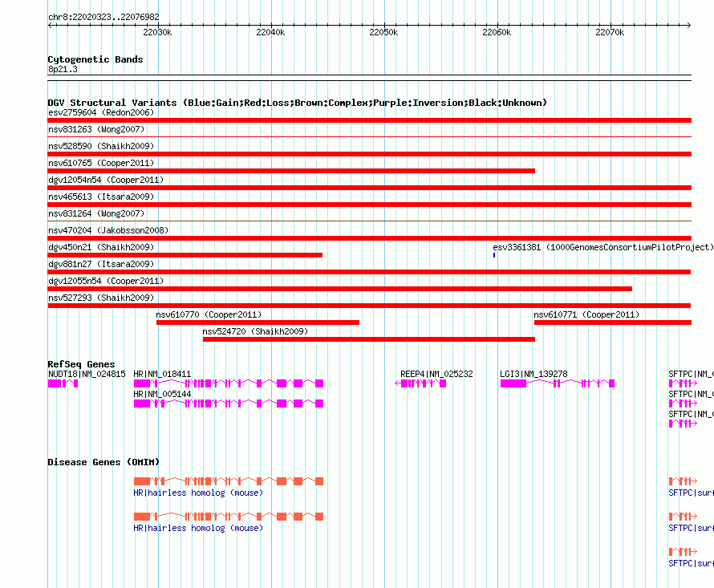This screenshot has width=714, height=588.
Task: Select dgv881n27 (Itsara2009) variant label
Action: click(101, 264)
